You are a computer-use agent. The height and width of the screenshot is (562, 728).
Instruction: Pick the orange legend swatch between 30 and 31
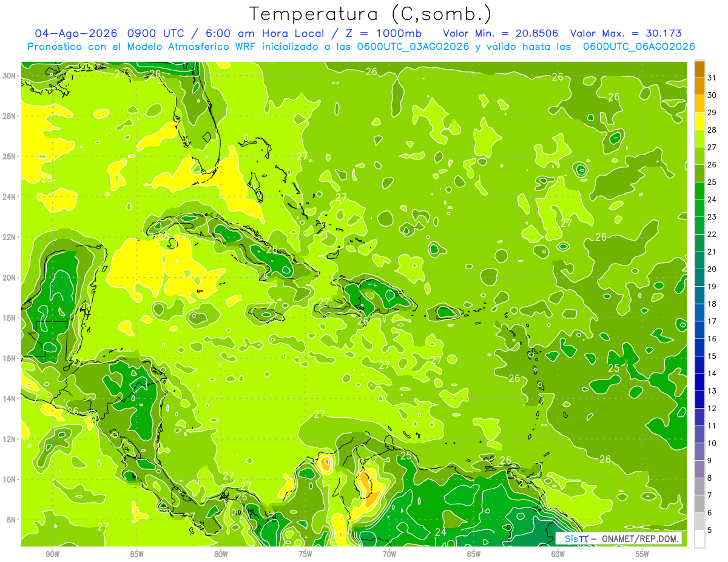pos(699,87)
